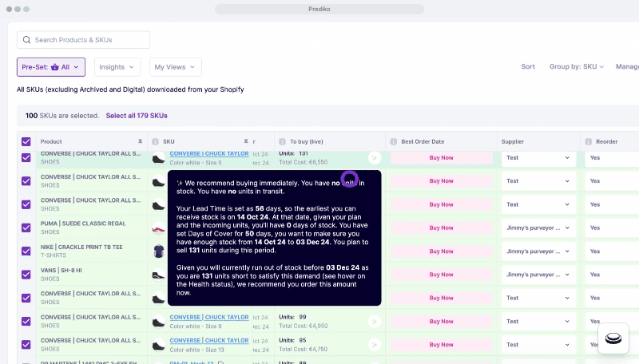
Task: Open the Group by: SKU dropdown
Action: pyautogui.click(x=576, y=67)
